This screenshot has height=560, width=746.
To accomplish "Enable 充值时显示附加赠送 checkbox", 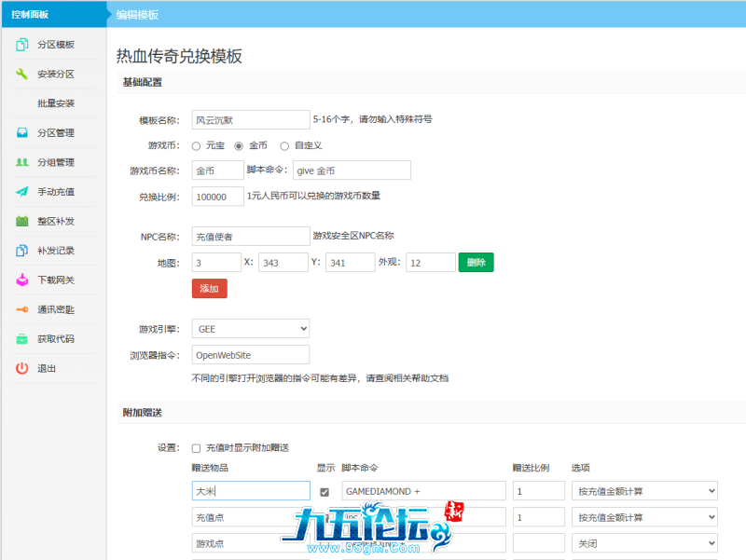I will pyautogui.click(x=196, y=448).
